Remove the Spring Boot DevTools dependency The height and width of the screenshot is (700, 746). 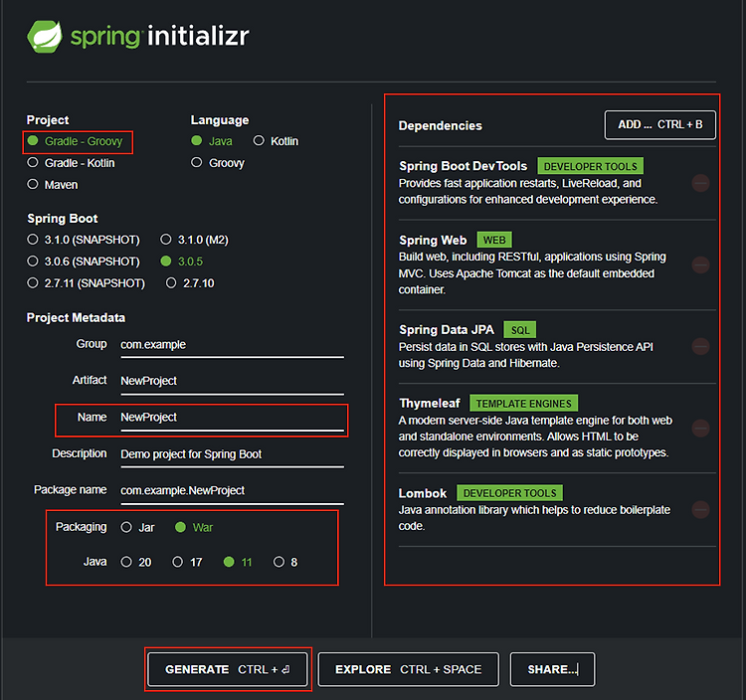(x=700, y=183)
